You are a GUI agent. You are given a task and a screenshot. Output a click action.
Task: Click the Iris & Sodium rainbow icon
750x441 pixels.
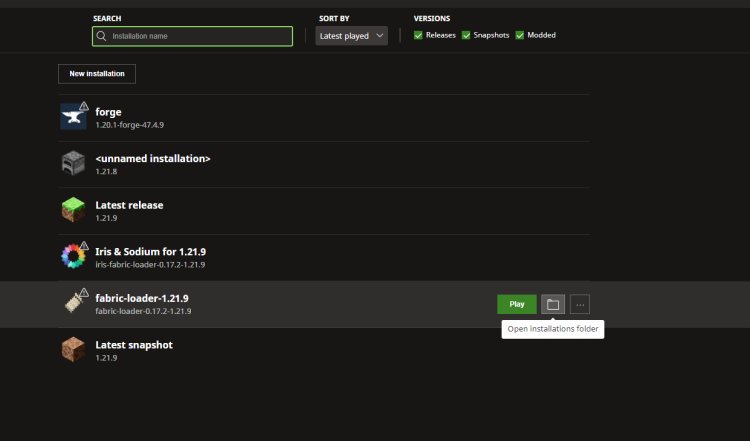[74, 257]
